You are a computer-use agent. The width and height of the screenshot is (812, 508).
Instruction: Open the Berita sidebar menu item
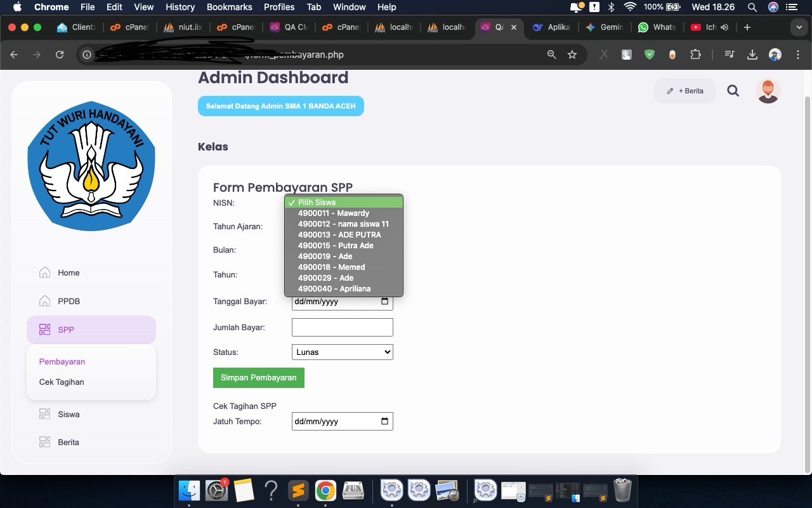point(68,442)
